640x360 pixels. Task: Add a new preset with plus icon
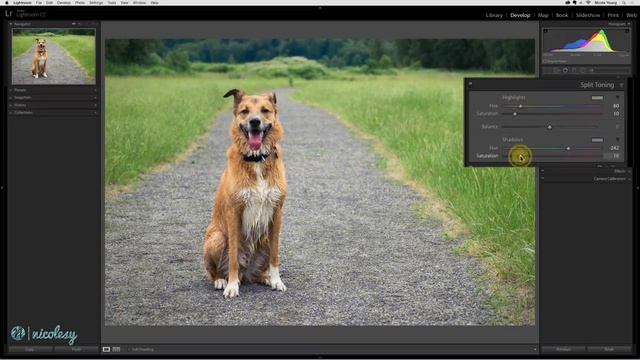95,90
